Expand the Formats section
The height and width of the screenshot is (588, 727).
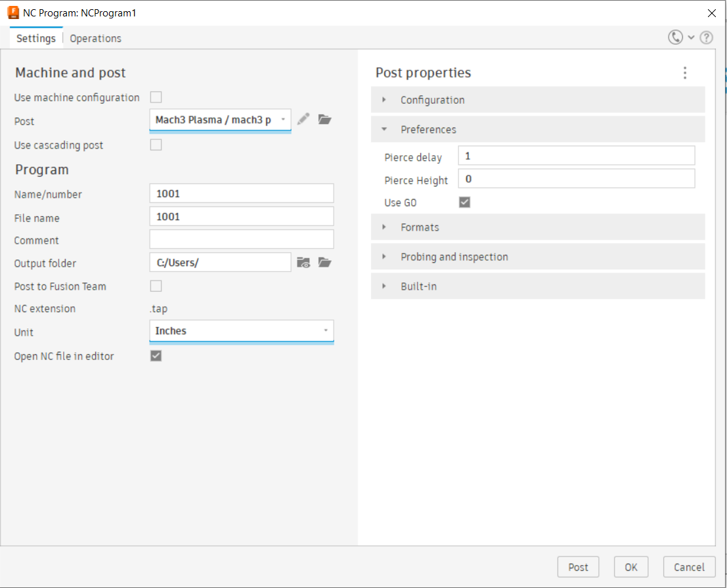tap(420, 227)
